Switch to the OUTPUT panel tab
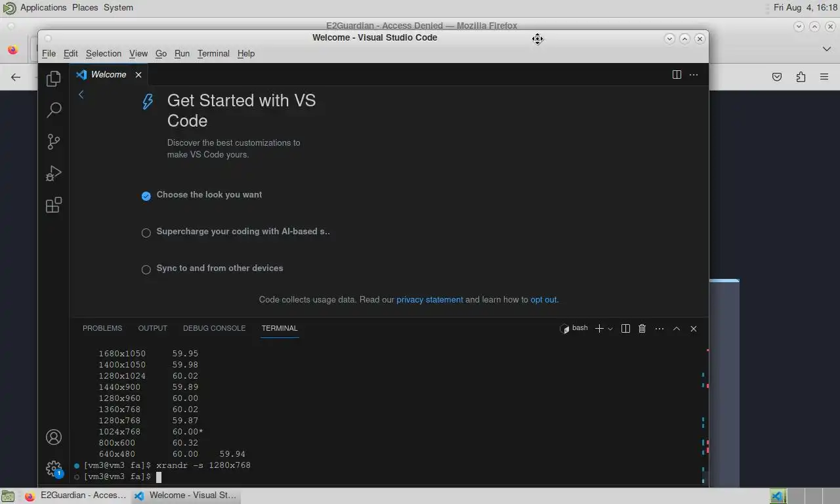840x504 pixels. (x=152, y=328)
